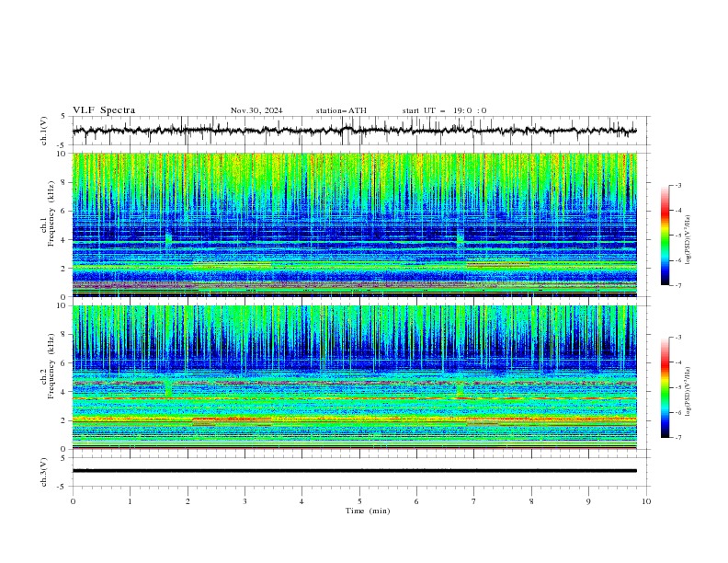Click the time axis tick label "7"
Screen dimensions: 728x563
pos(474,501)
